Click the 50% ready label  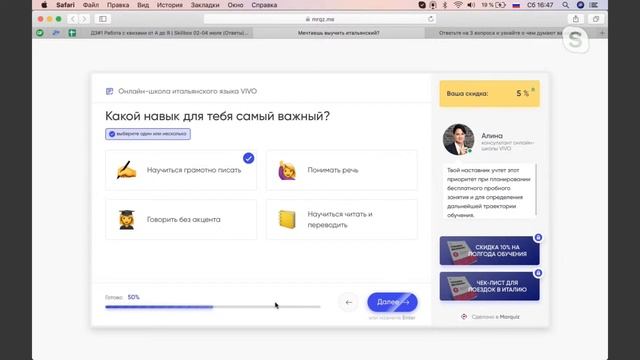click(x=133, y=297)
